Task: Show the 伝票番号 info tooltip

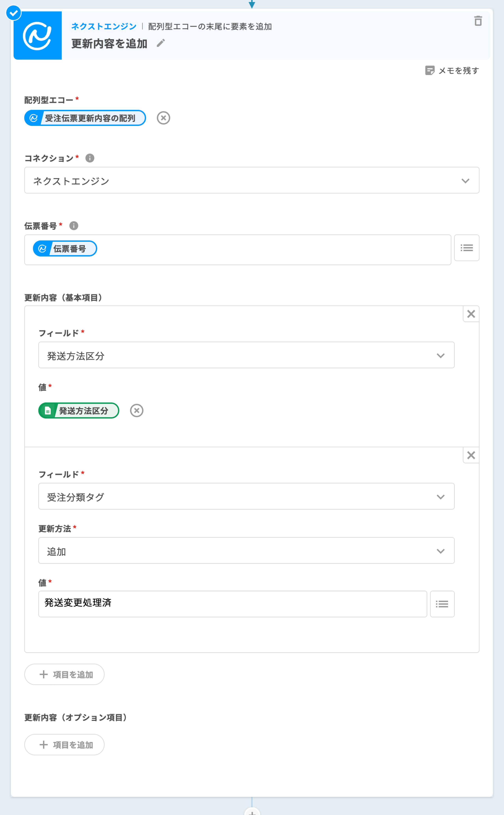Action: tap(74, 226)
